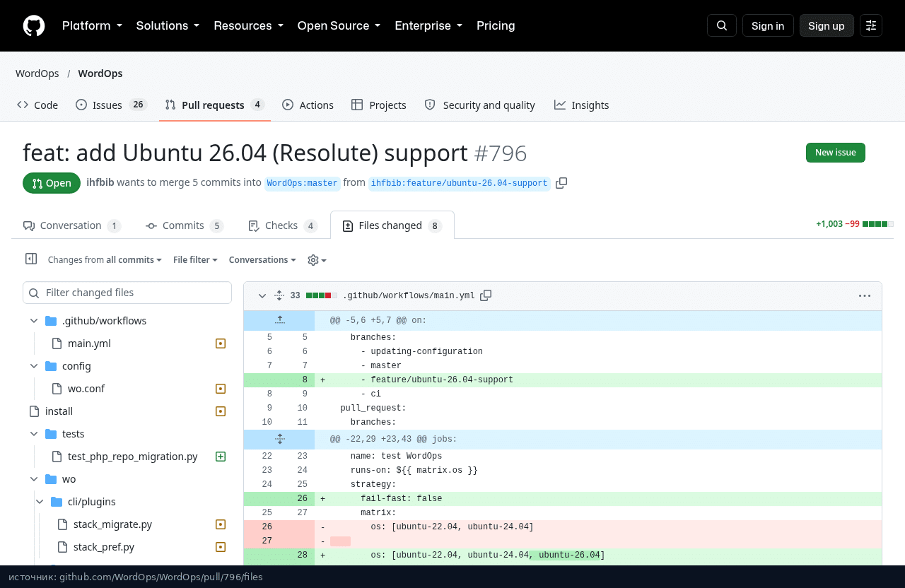Collapse the cli/plugins folder
Screen dimensions: 905x588
40,502
